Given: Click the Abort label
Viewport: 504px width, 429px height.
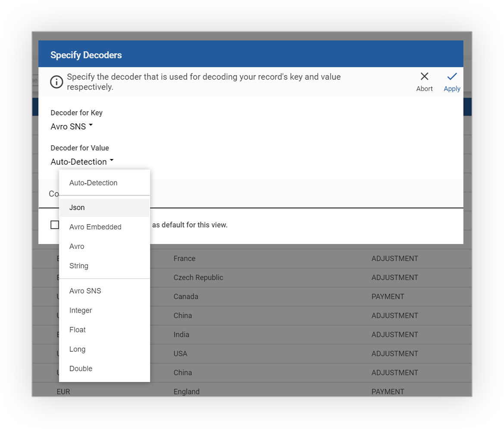Looking at the screenshot, I should pyautogui.click(x=424, y=89).
